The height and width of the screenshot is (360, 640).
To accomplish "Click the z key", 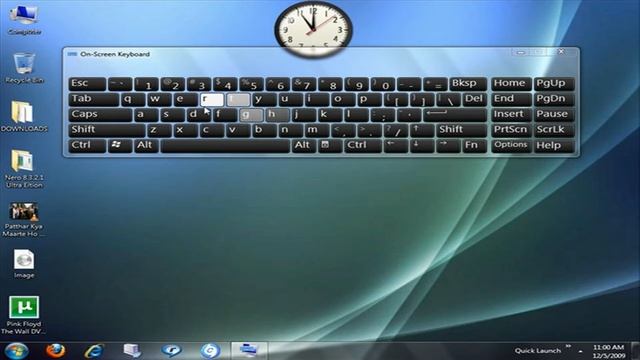I will [x=160, y=130].
